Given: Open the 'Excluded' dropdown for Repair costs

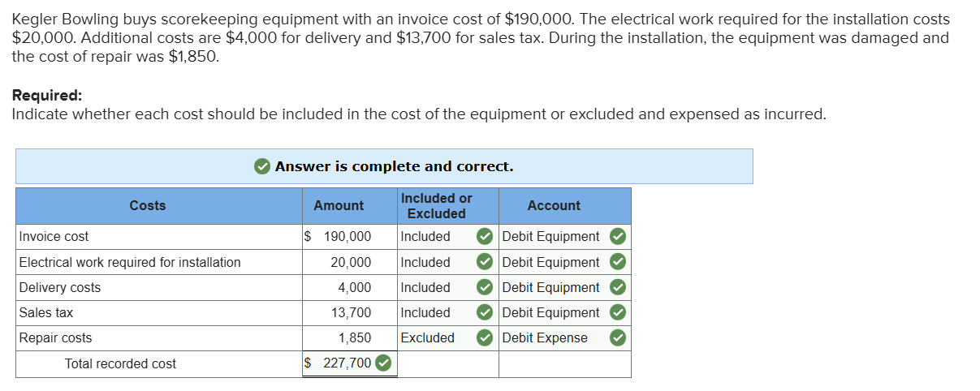Looking at the screenshot, I should coord(435,337).
